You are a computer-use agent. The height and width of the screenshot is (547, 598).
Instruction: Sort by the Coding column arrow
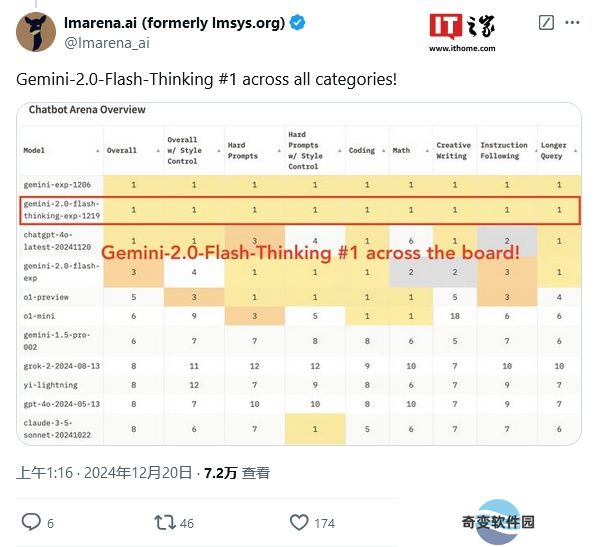[383, 151]
